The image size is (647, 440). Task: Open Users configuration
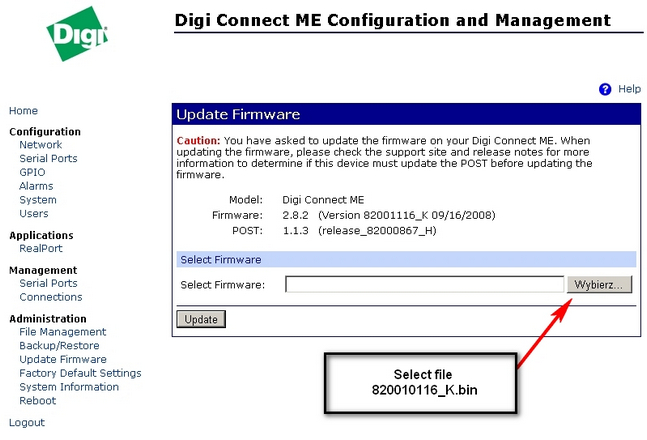coord(33,213)
